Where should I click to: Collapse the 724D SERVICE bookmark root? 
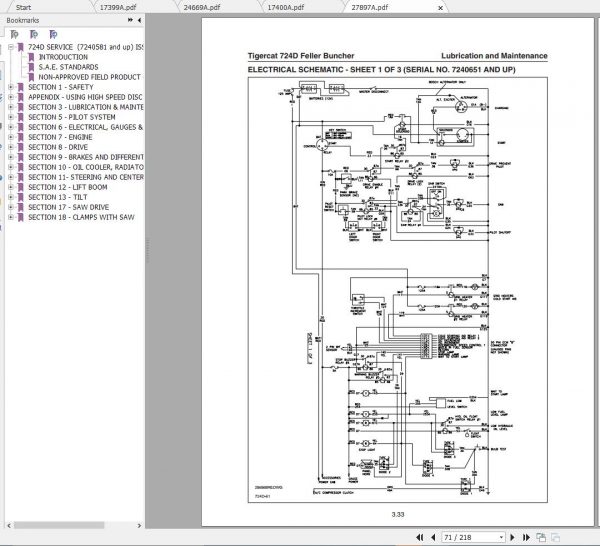click(11, 47)
